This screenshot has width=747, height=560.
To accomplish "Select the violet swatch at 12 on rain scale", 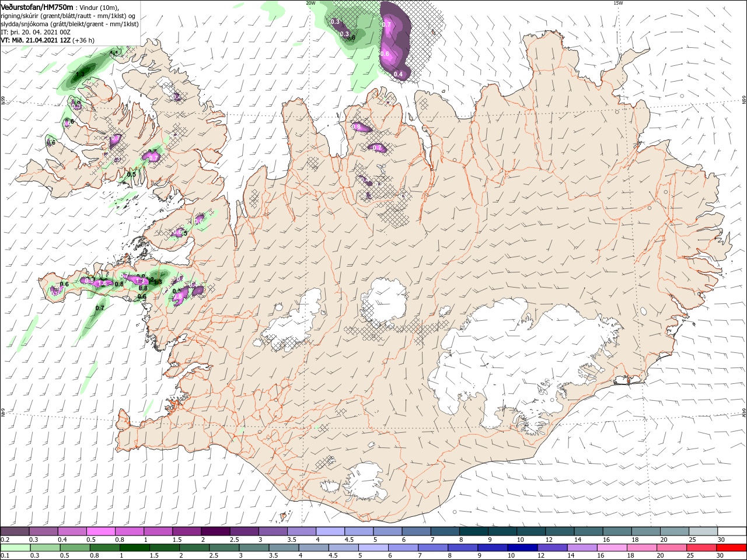I will coord(551,548).
